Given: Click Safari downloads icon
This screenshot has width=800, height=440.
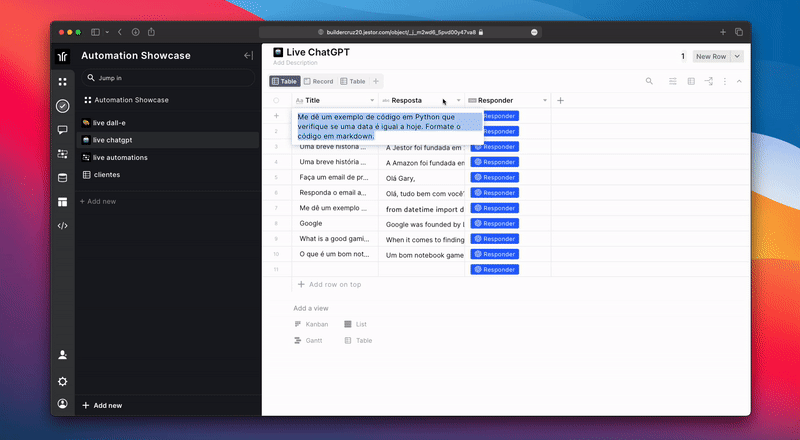Looking at the screenshot, I should click(x=136, y=32).
